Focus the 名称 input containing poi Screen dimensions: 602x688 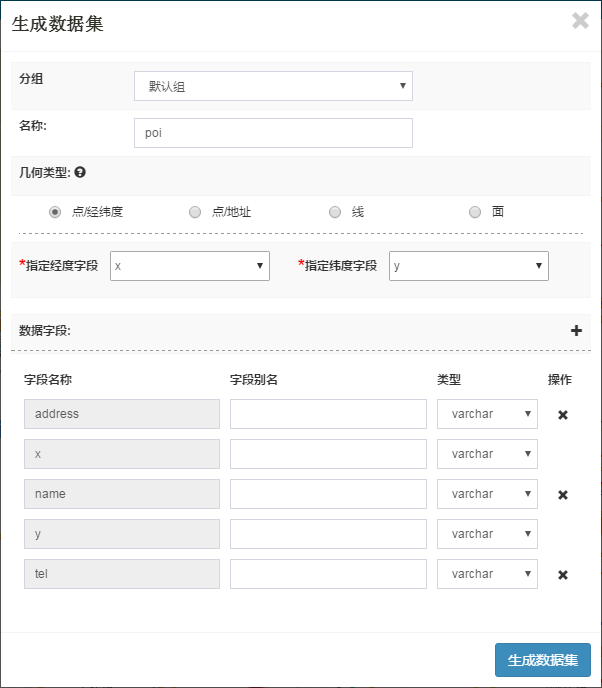point(273,133)
